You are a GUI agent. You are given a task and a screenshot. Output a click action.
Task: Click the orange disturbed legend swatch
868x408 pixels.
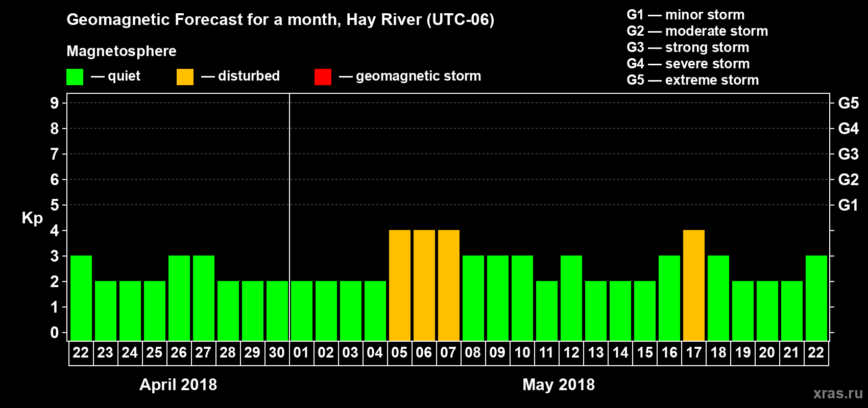[185, 77]
